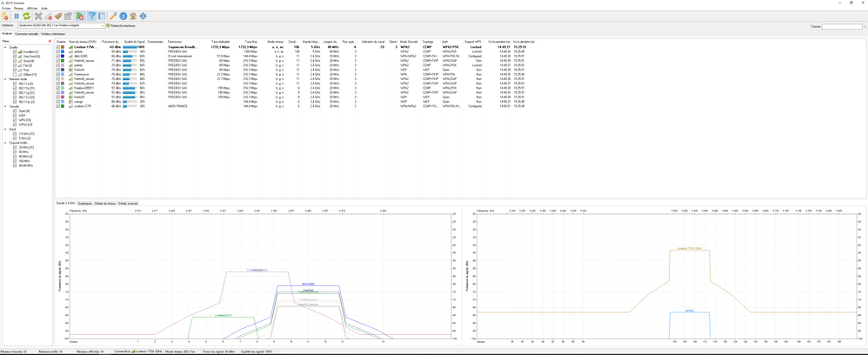Click the gray X delete icon
This screenshot has height=355, width=868.
(38, 16)
